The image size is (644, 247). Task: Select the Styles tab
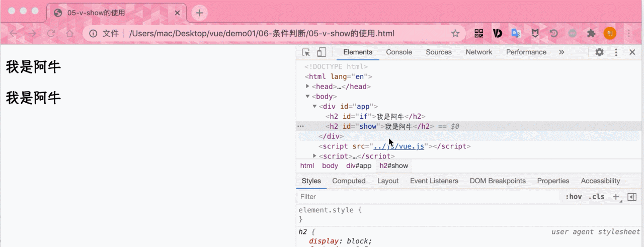[311, 181]
